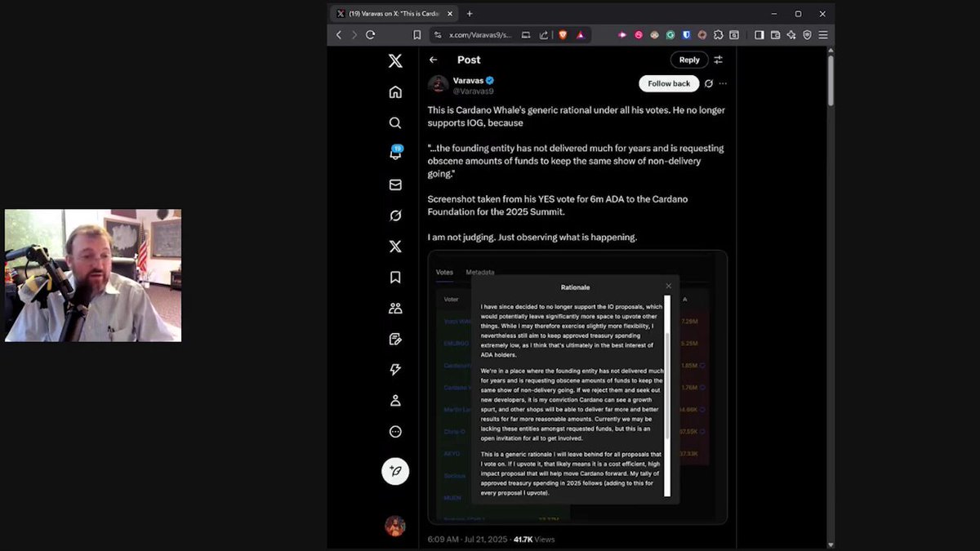
Task: Click the quoted "...the founding entity" paragraph
Action: [576, 161]
